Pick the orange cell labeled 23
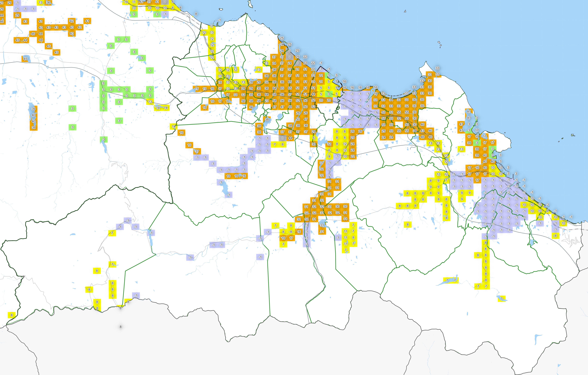 tap(267, 101)
